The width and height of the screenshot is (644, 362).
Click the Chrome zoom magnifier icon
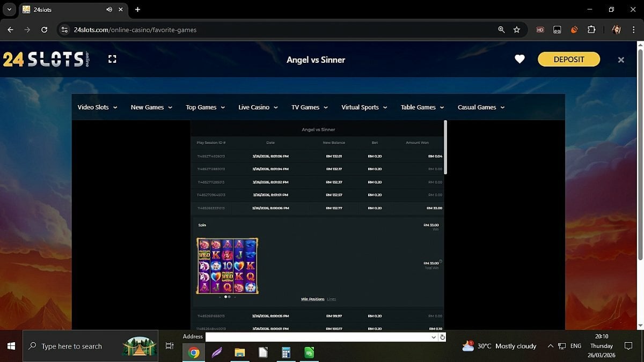pos(501,30)
